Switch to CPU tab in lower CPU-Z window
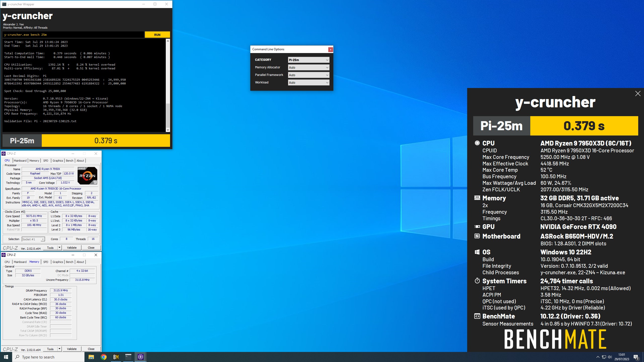 tap(7, 262)
